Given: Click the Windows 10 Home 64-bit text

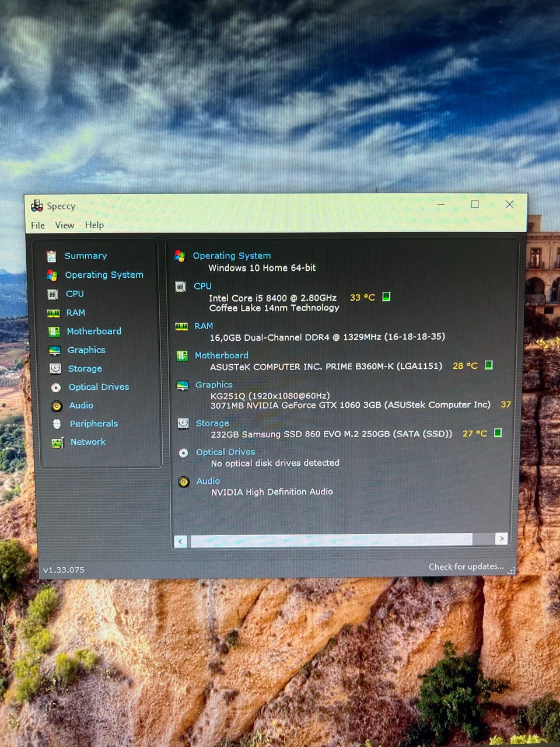Looking at the screenshot, I should coord(262,268).
